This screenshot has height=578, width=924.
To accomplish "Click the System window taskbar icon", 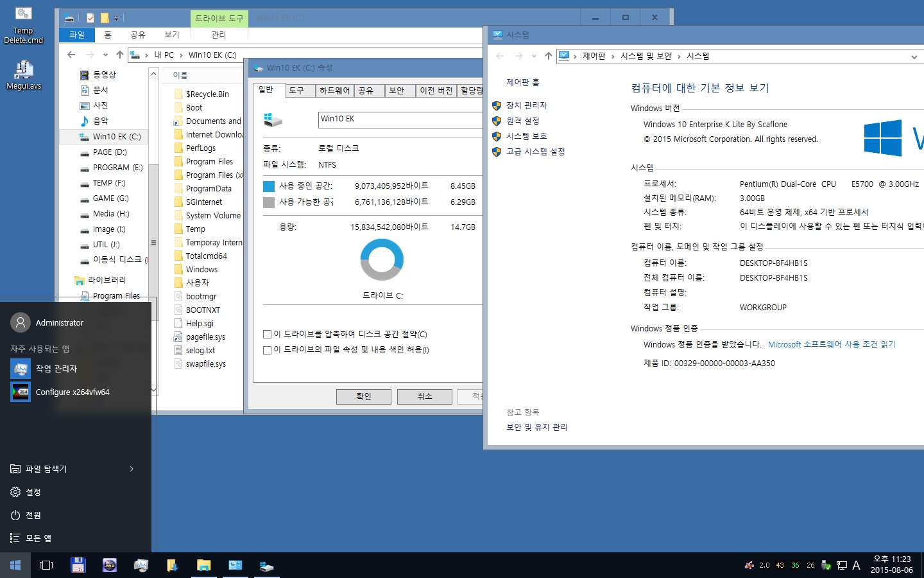I will click(x=235, y=565).
